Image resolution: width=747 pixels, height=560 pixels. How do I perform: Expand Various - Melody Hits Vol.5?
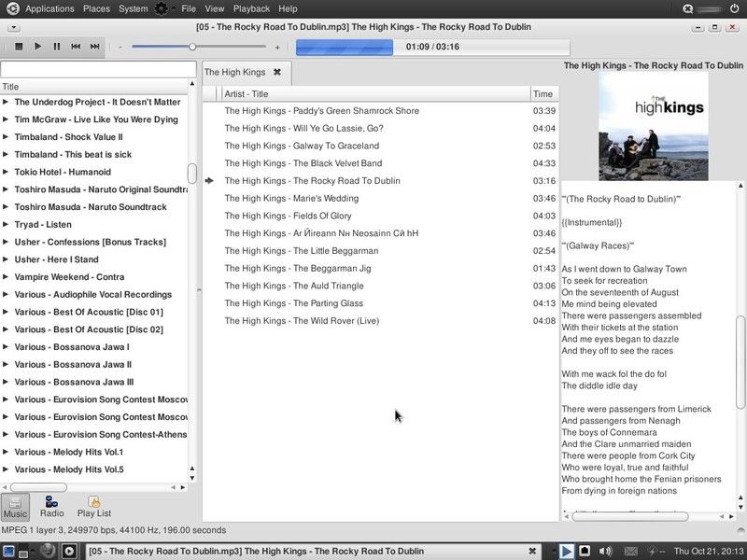[6, 469]
